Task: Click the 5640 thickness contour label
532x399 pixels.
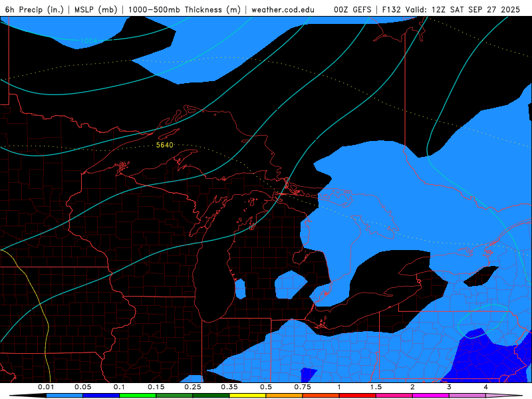Action: tap(164, 145)
